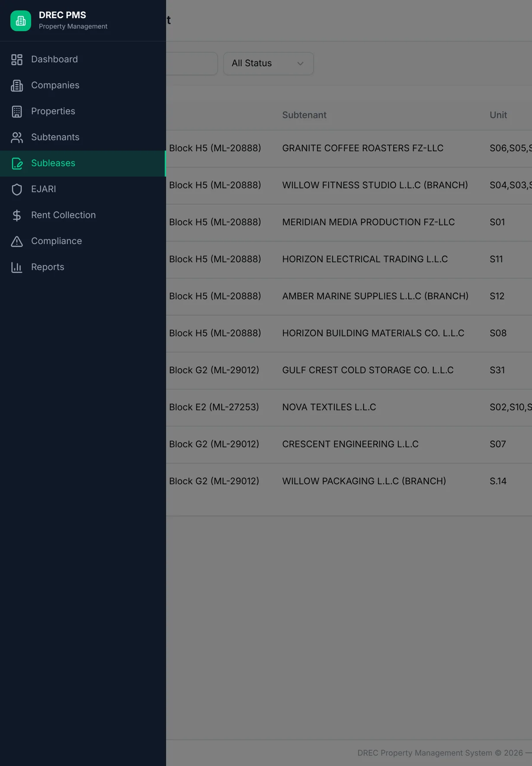Click unit S.14 cell

pos(498,481)
